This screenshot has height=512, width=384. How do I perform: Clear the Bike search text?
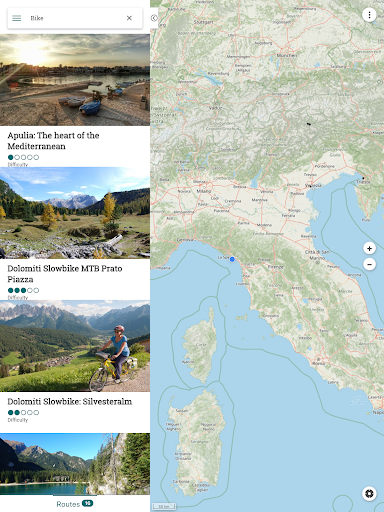129,18
